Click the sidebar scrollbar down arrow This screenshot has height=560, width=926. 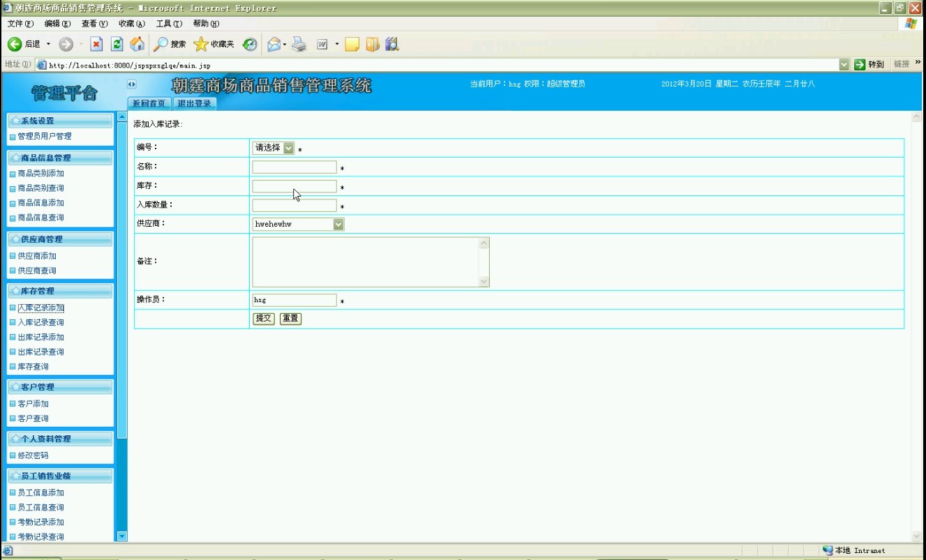[x=122, y=536]
